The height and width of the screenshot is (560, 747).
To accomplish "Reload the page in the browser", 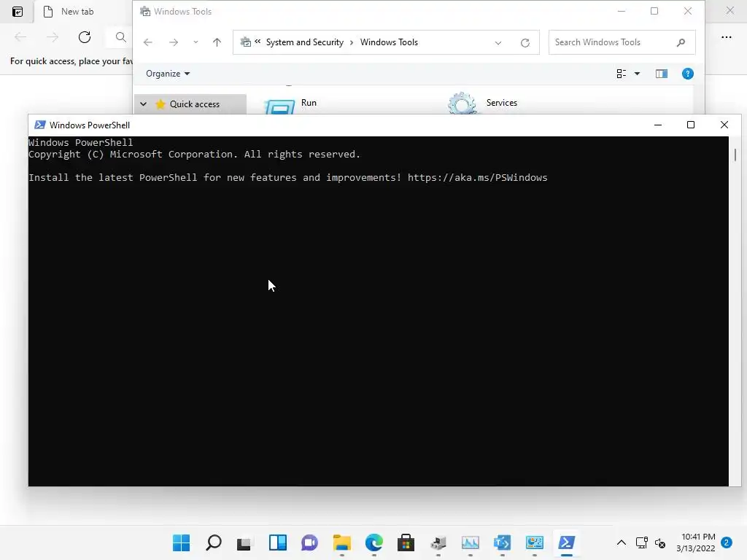I will coord(85,37).
